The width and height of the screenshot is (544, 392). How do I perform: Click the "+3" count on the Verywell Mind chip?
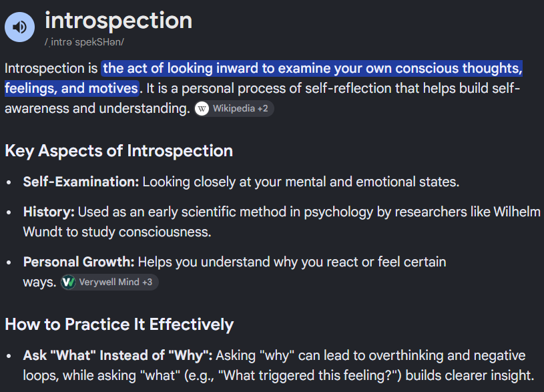coord(147,282)
